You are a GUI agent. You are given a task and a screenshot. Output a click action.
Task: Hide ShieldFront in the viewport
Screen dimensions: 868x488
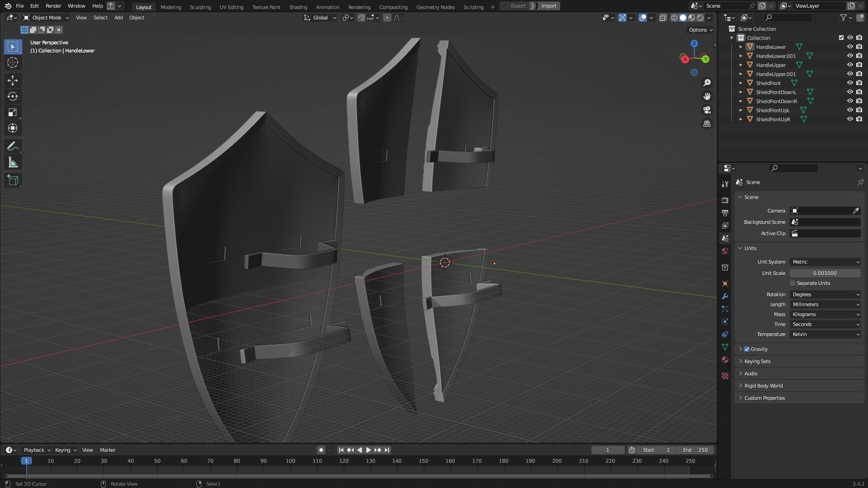[x=850, y=83]
